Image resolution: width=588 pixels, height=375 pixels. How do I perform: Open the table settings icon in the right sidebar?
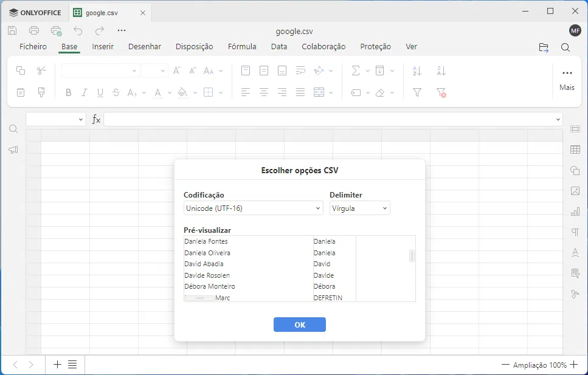[x=575, y=150]
